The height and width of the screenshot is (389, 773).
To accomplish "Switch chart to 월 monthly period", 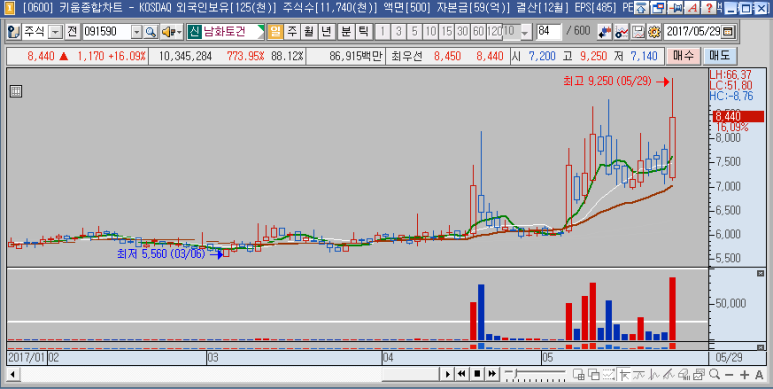I will click(x=309, y=32).
